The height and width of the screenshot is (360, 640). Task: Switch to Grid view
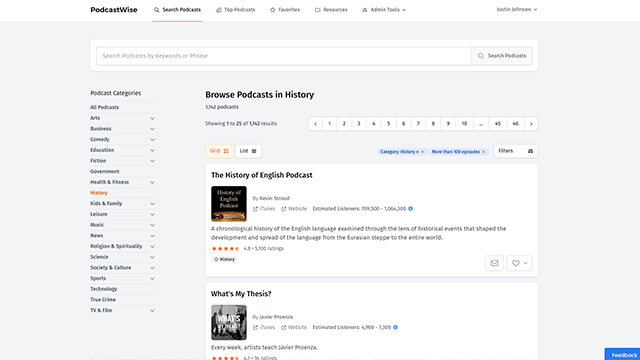click(x=219, y=151)
